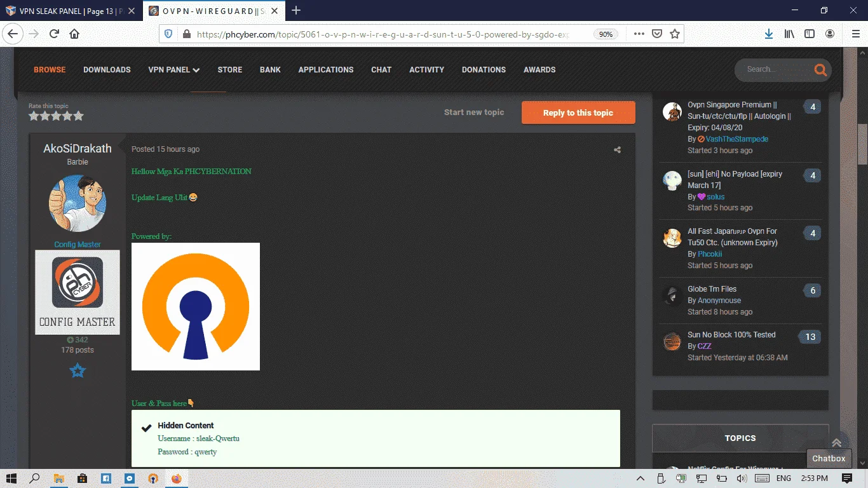Image resolution: width=868 pixels, height=488 pixels.
Task: Open CHAT in site navigation
Action: (x=381, y=70)
